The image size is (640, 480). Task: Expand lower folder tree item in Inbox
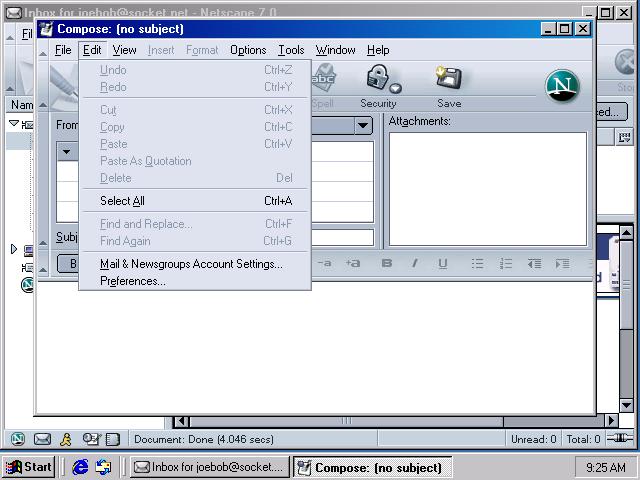coord(14,249)
